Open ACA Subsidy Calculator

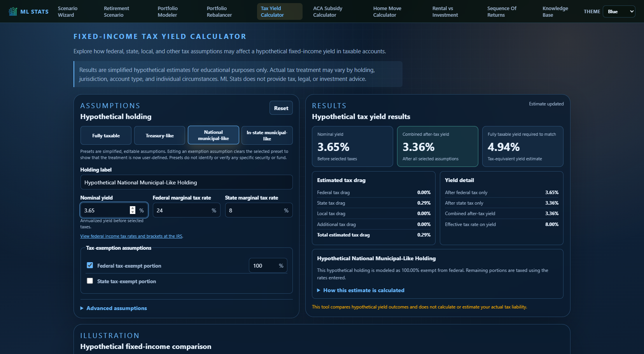(x=328, y=12)
